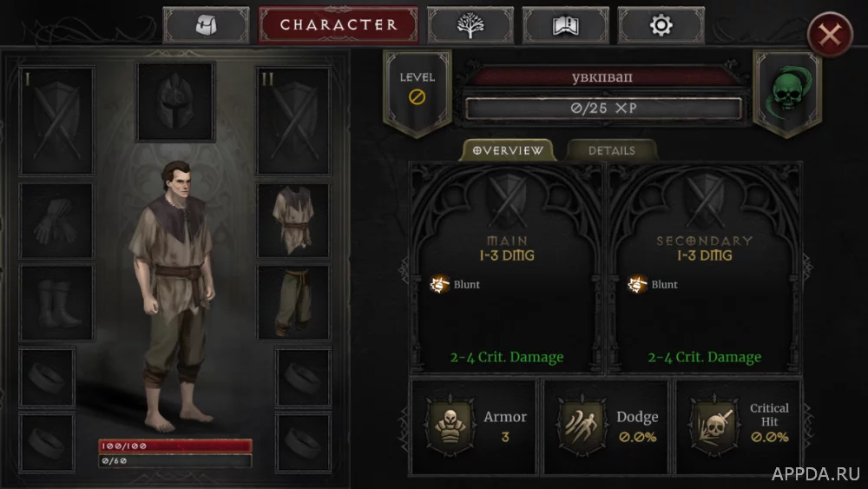The image size is (868, 489).
Task: Select the boots equipment slot
Action: pos(56,302)
